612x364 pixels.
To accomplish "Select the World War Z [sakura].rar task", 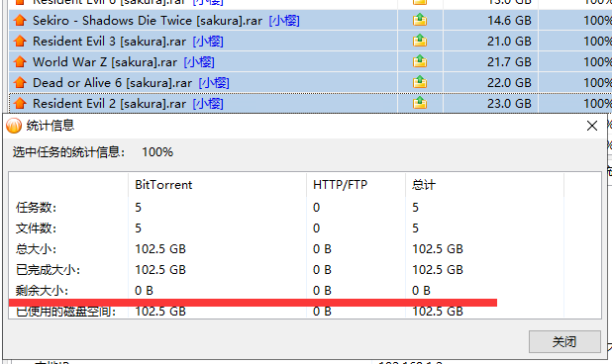I will point(203,61).
